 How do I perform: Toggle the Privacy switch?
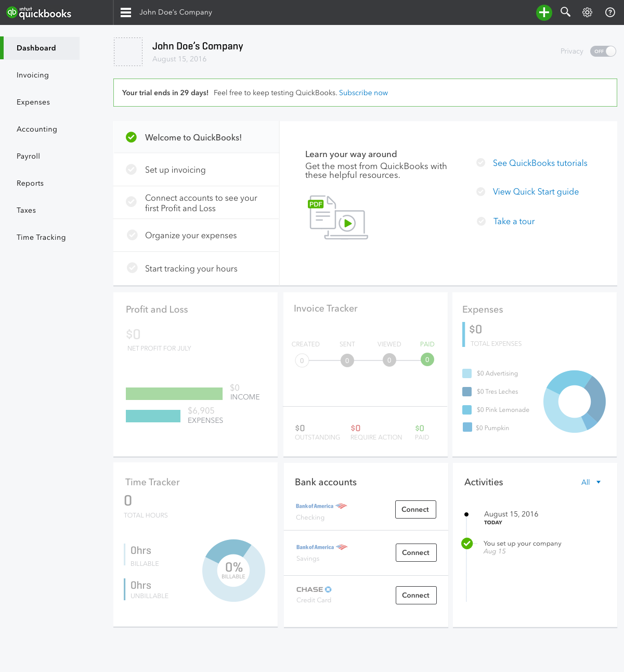pos(603,51)
